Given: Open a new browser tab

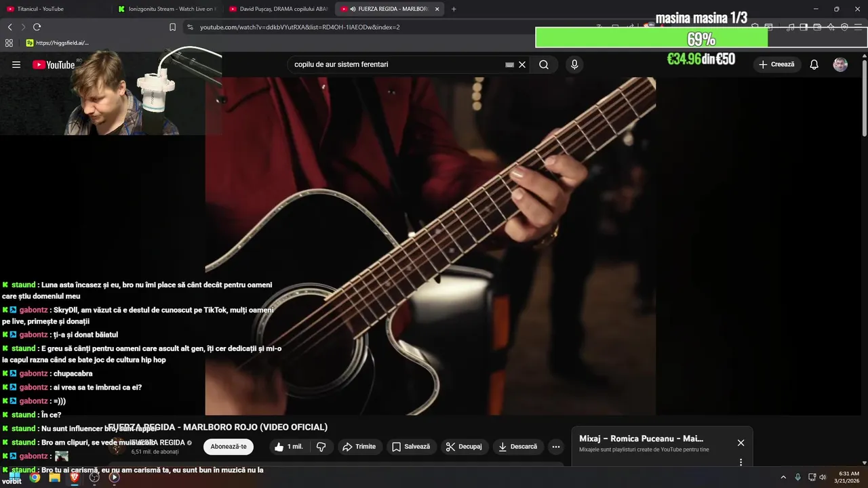Looking at the screenshot, I should click(x=454, y=9).
